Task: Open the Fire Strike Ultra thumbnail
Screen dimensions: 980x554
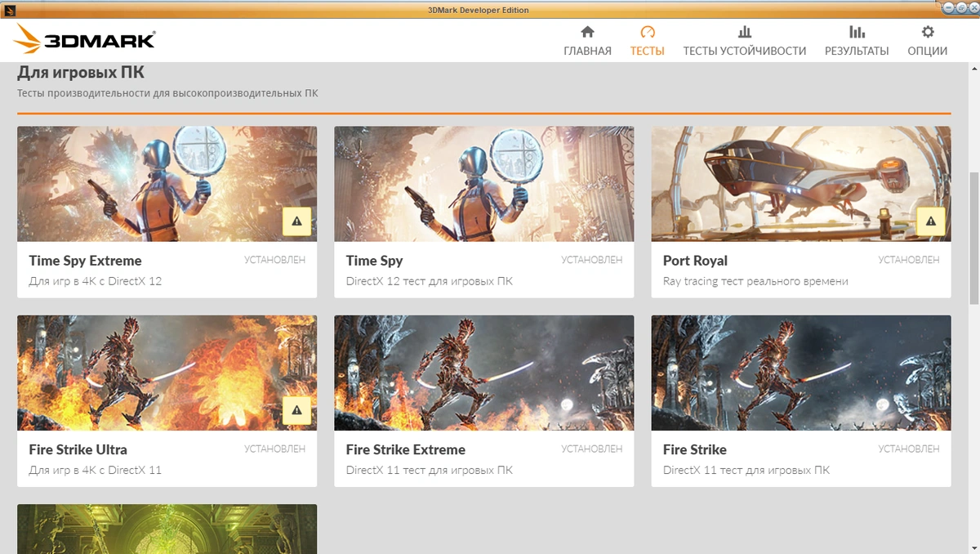Action: pyautogui.click(x=167, y=373)
